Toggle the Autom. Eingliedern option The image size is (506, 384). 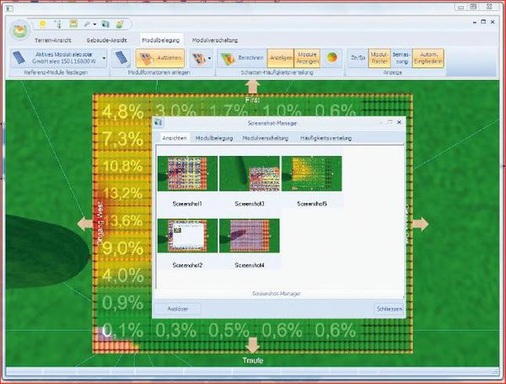click(428, 58)
